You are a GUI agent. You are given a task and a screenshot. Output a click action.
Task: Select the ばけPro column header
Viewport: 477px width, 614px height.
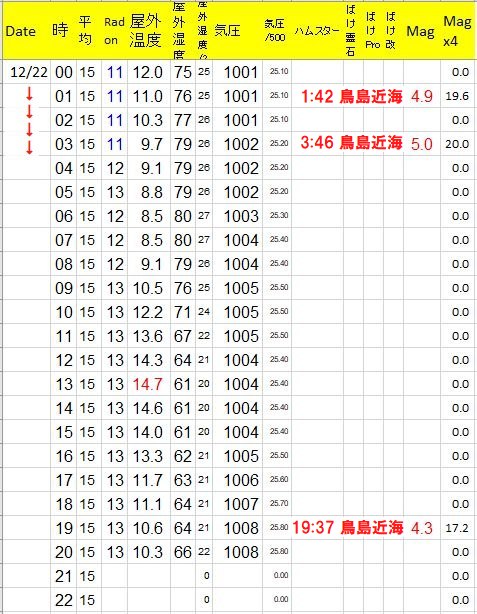click(x=372, y=30)
